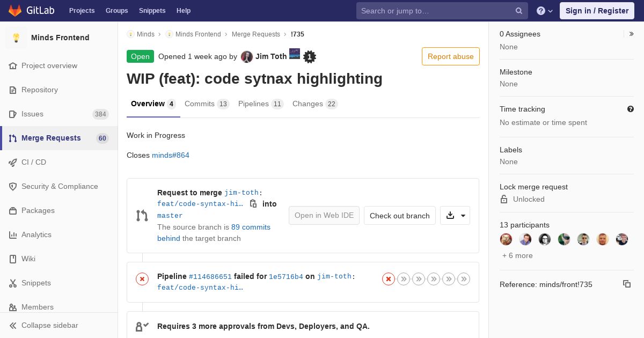The image size is (644, 338).
Task: Open Help in the top navigation bar
Action: point(184,11)
